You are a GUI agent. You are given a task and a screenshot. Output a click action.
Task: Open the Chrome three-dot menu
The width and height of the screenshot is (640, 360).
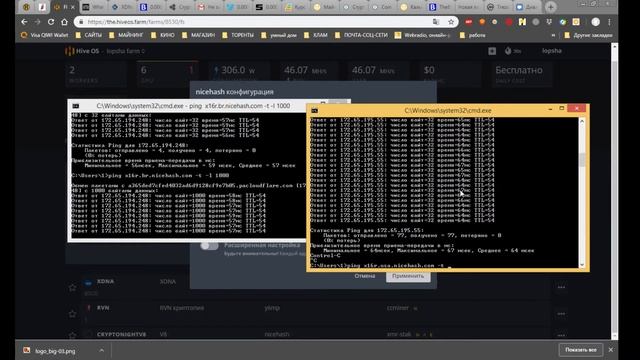point(609,22)
